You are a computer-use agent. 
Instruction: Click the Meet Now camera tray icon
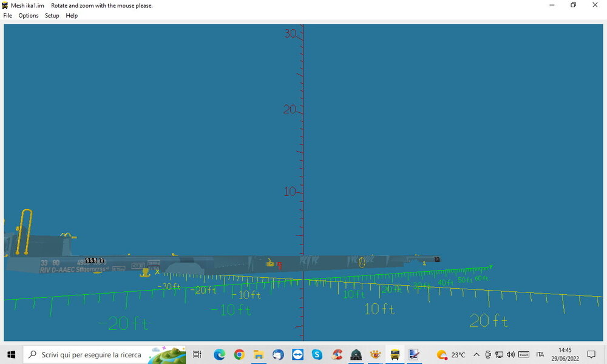488,354
